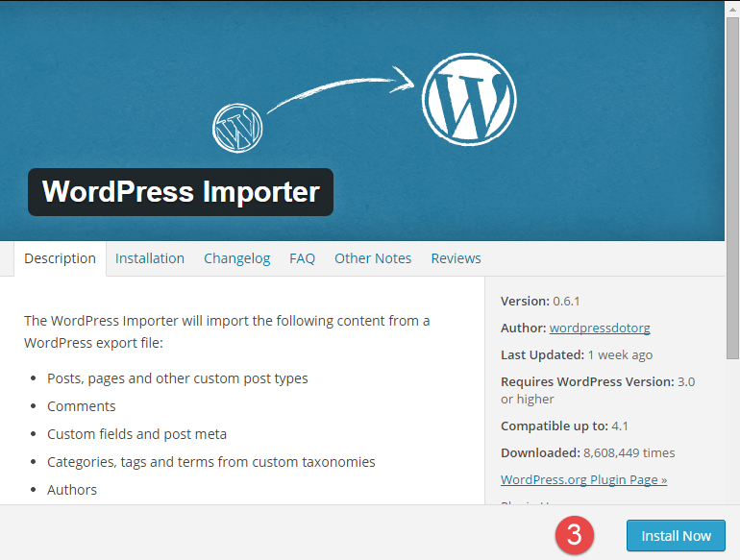The width and height of the screenshot is (740, 560).
Task: Click the 'Comments' list item
Action: pyautogui.click(x=81, y=406)
